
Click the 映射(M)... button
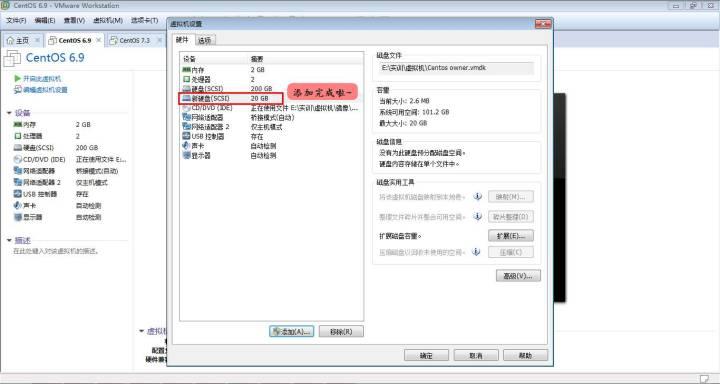511,197
